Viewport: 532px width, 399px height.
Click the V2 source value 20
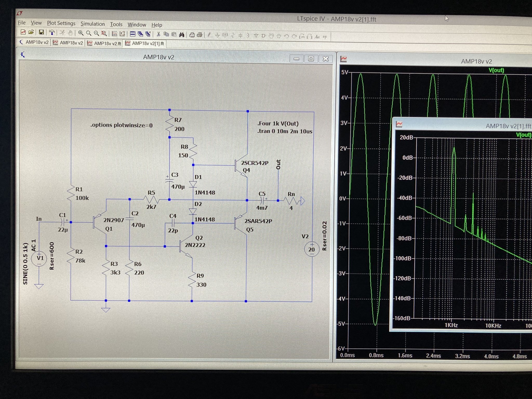311,250
